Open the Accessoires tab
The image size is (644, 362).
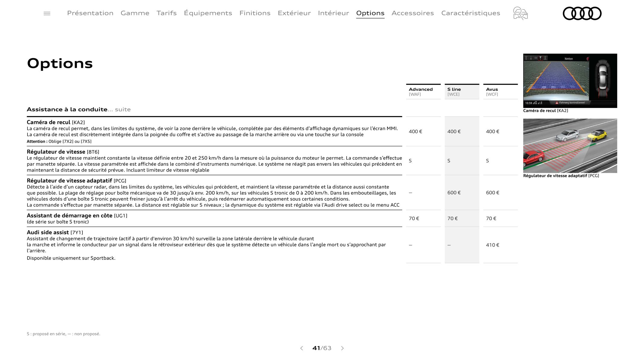(413, 13)
